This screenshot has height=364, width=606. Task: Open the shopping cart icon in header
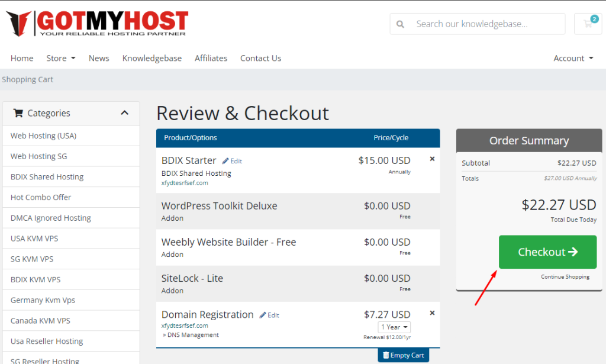coord(588,24)
